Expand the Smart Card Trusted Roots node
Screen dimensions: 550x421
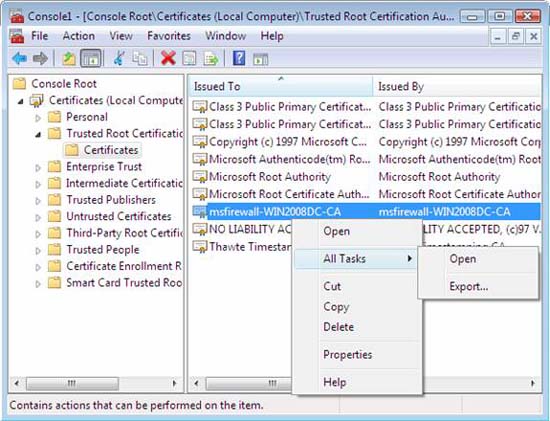(x=38, y=283)
